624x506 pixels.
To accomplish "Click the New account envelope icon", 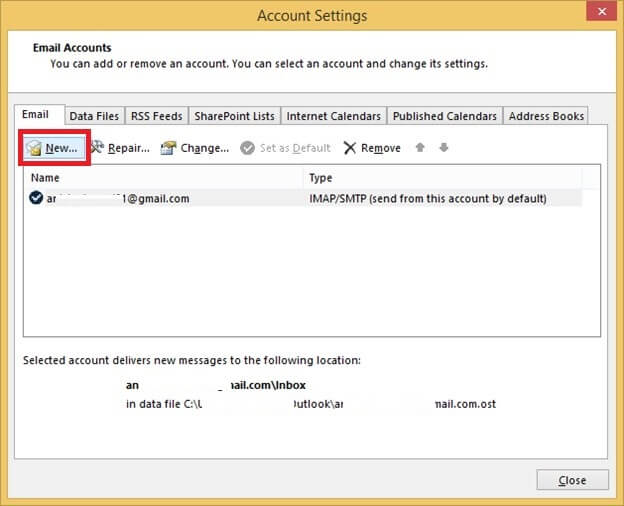I will [x=33, y=148].
